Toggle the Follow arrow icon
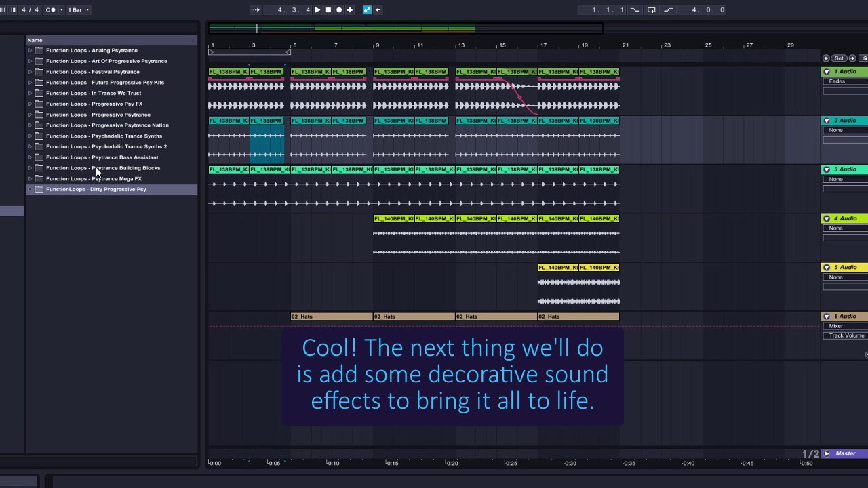 [256, 9]
